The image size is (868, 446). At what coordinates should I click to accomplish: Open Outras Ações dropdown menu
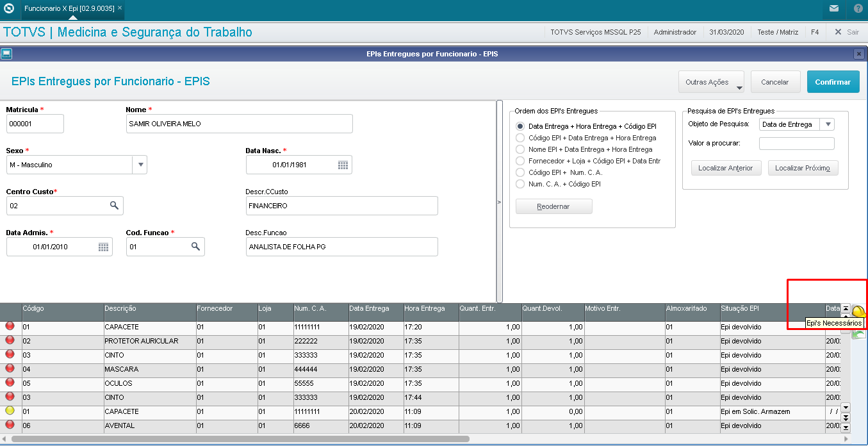(711, 82)
